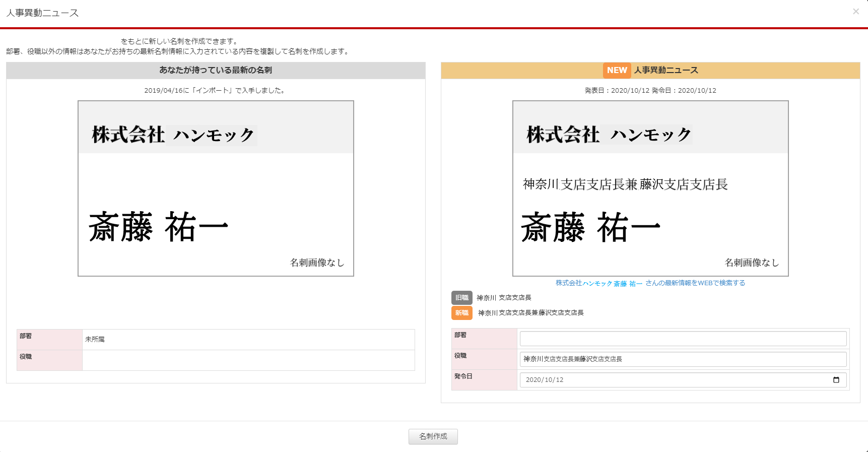Click the 名刺作成 button
The image size is (868, 452).
tap(433, 436)
